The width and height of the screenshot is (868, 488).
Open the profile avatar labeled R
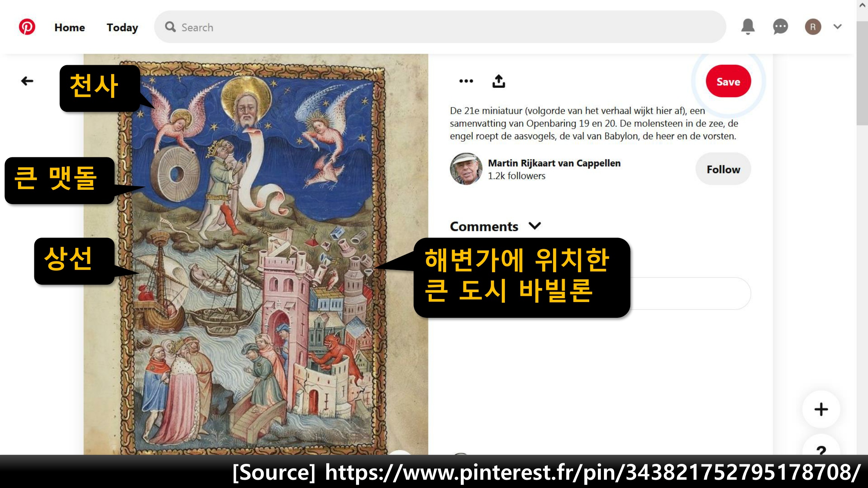click(813, 27)
